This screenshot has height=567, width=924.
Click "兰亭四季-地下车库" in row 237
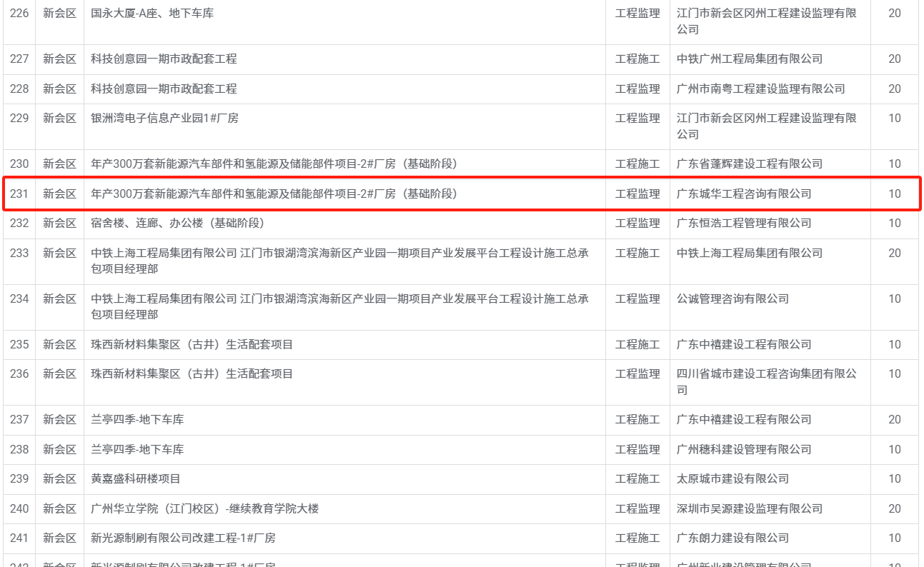(137, 419)
